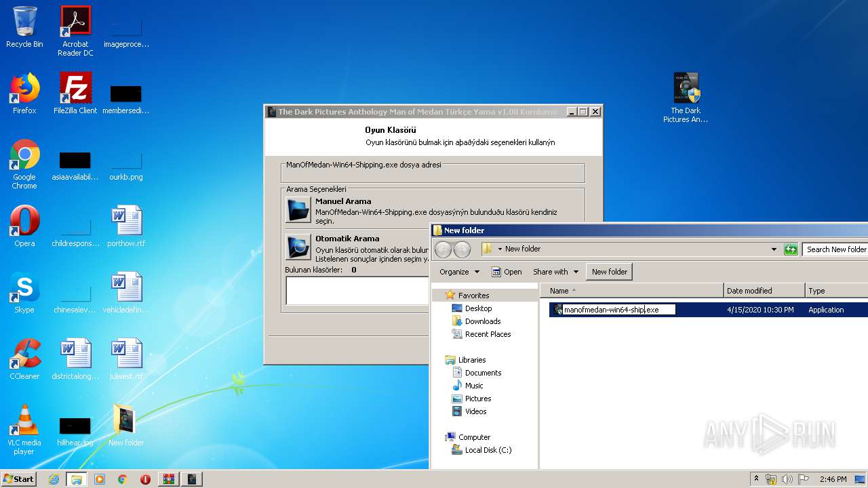This screenshot has height=488, width=868.
Task: Click the volume icon in system tray
Action: tap(787, 479)
